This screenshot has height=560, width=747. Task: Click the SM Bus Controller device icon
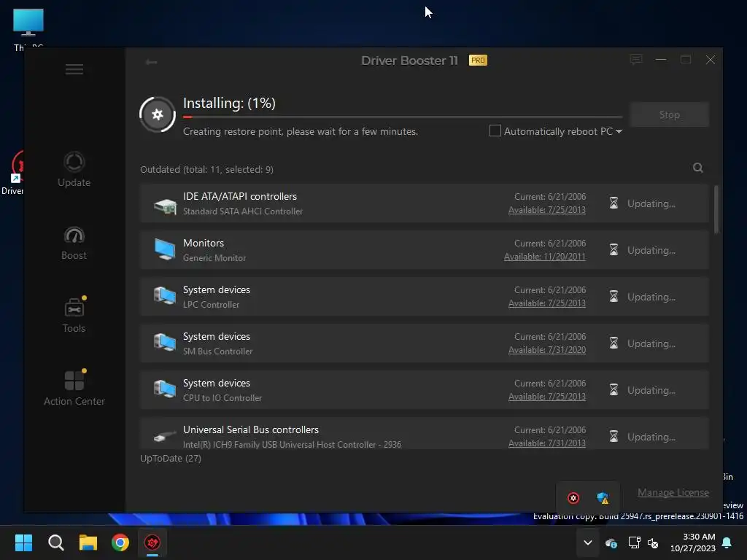(165, 342)
